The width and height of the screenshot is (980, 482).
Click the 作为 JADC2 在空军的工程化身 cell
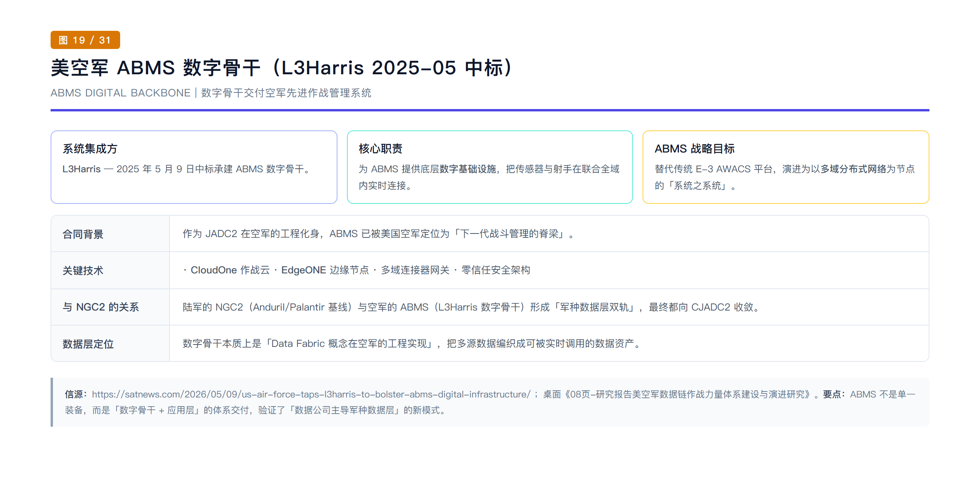(x=549, y=234)
